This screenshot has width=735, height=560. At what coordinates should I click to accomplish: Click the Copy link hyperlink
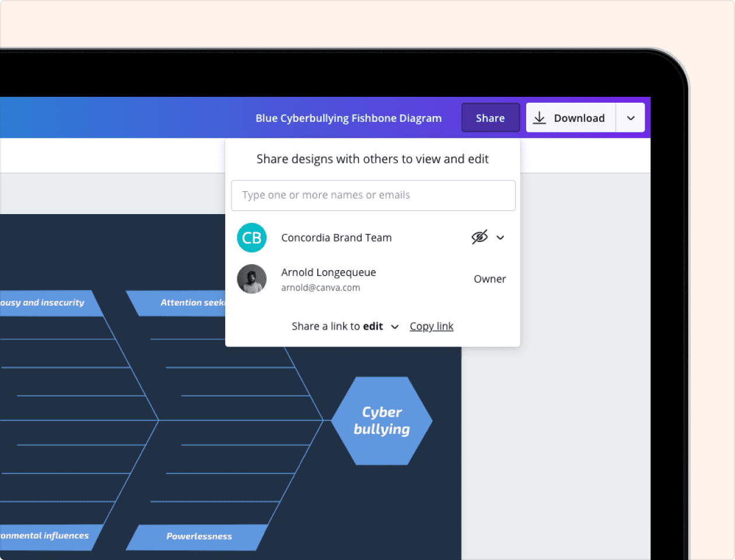[432, 326]
